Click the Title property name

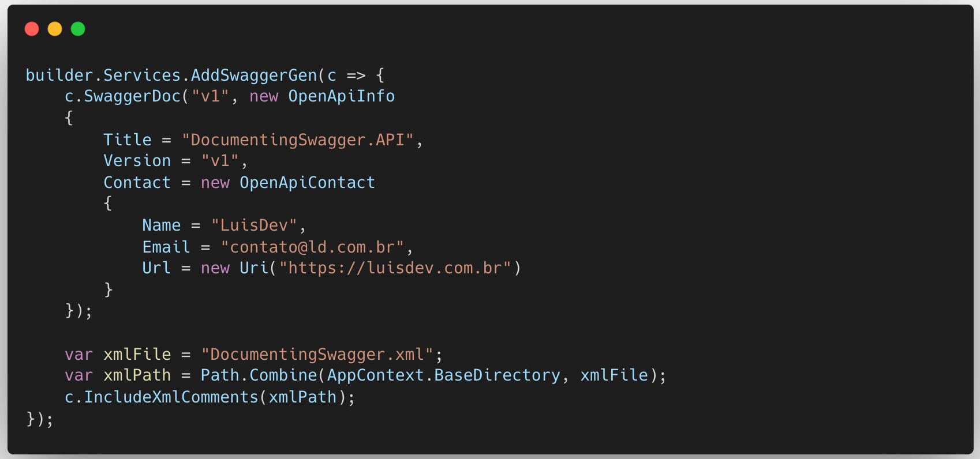pyautogui.click(x=127, y=140)
